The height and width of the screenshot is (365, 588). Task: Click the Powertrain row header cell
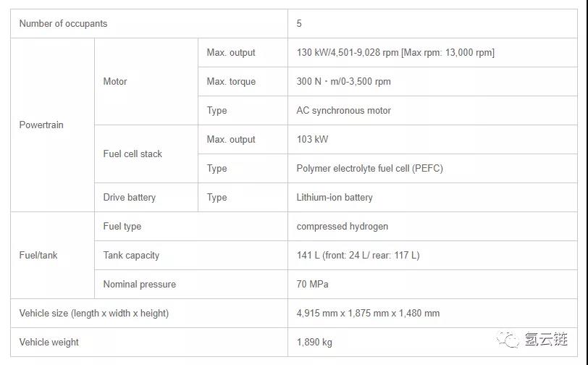[x=41, y=125]
